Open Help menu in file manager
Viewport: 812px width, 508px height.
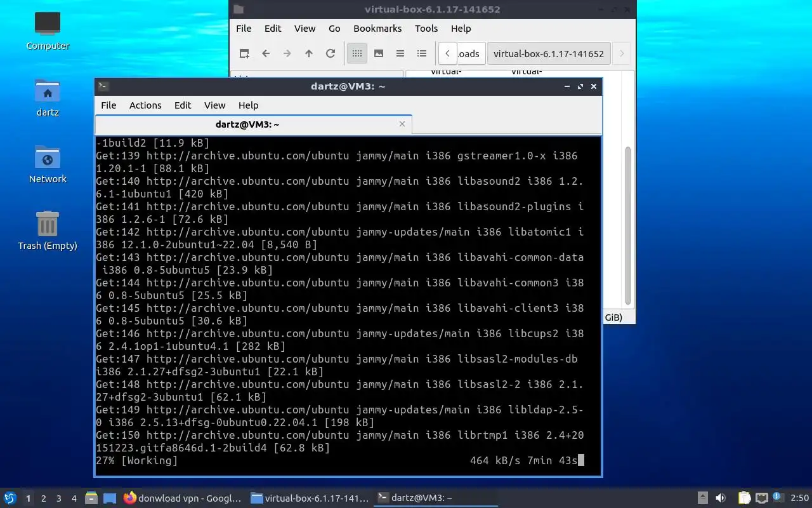tap(461, 28)
